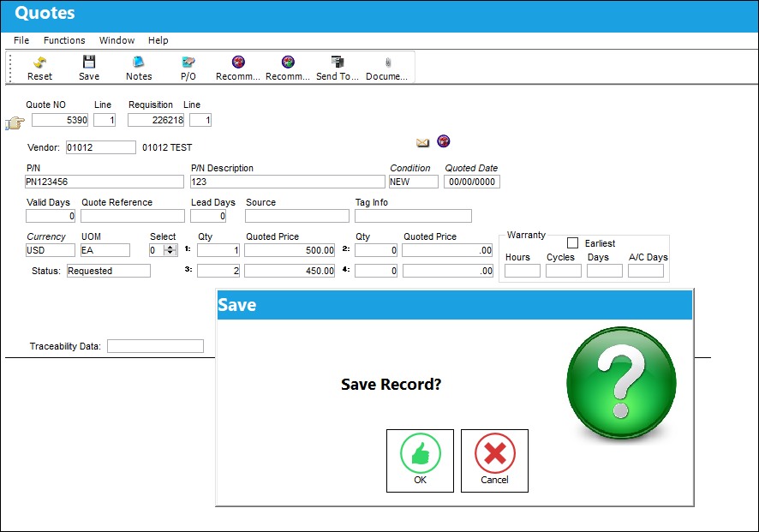
Task: Click the Quoted Price field showing 450.00
Action: [x=290, y=271]
